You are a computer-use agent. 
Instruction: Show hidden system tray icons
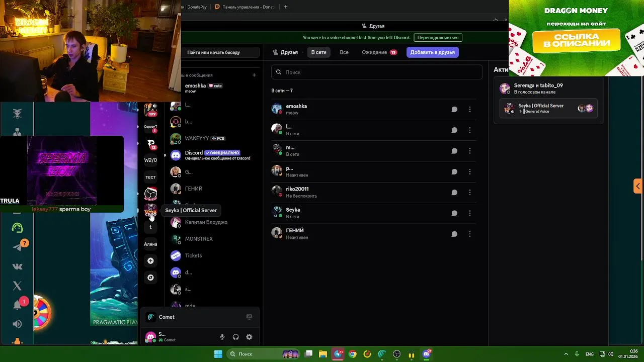[566, 354]
